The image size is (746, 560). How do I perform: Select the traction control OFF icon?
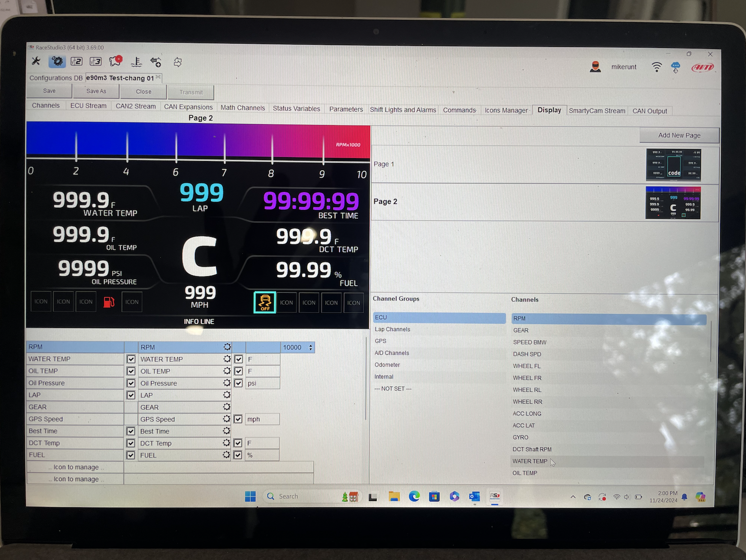click(x=265, y=303)
